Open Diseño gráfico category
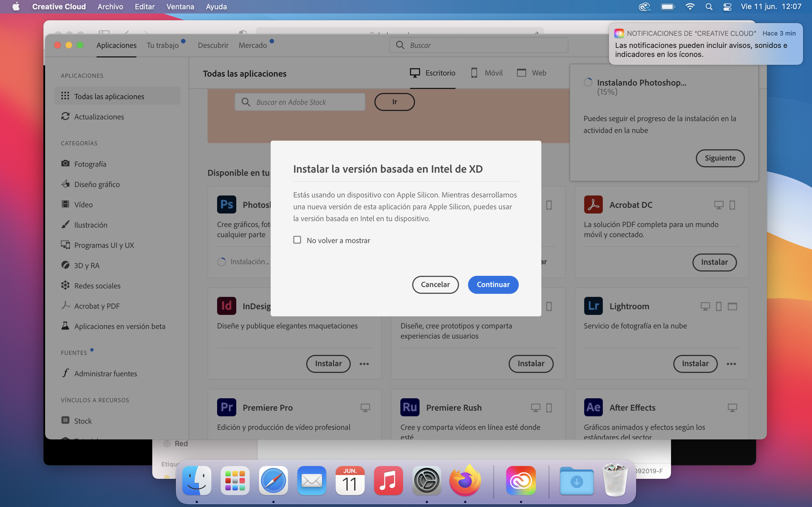The width and height of the screenshot is (812, 507). (x=97, y=184)
